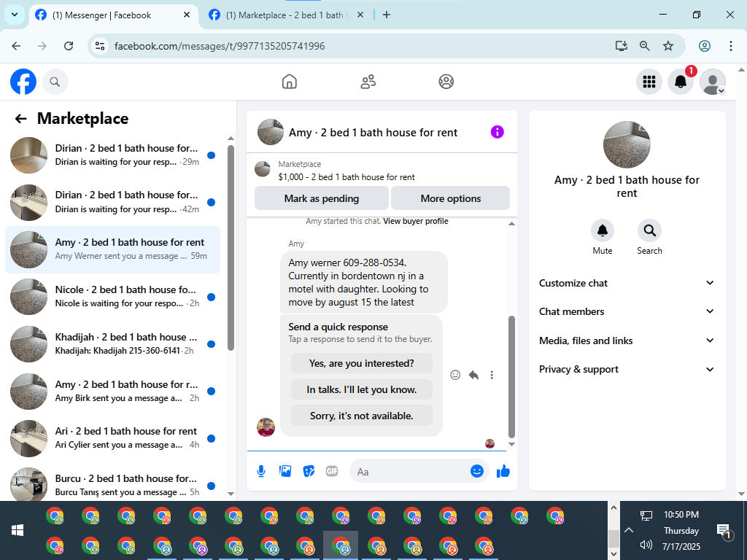Record a voice clip with microphone icon
Viewport: 747px width, 560px height.
coord(261,472)
